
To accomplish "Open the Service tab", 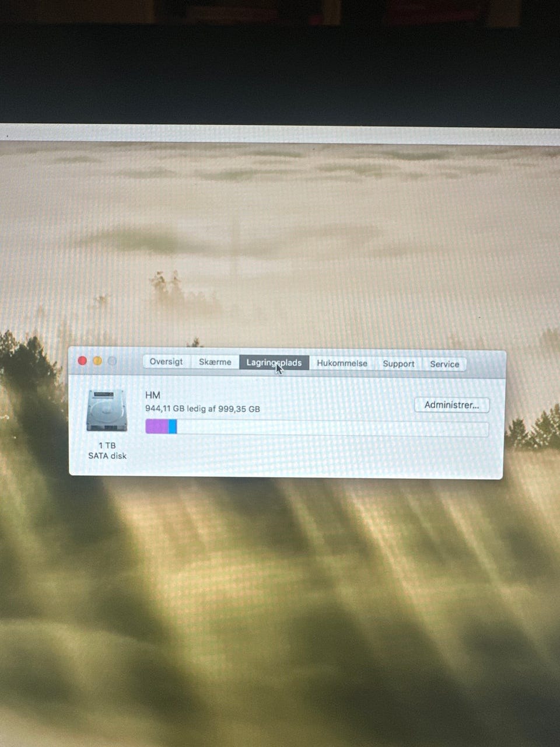I will pos(444,364).
